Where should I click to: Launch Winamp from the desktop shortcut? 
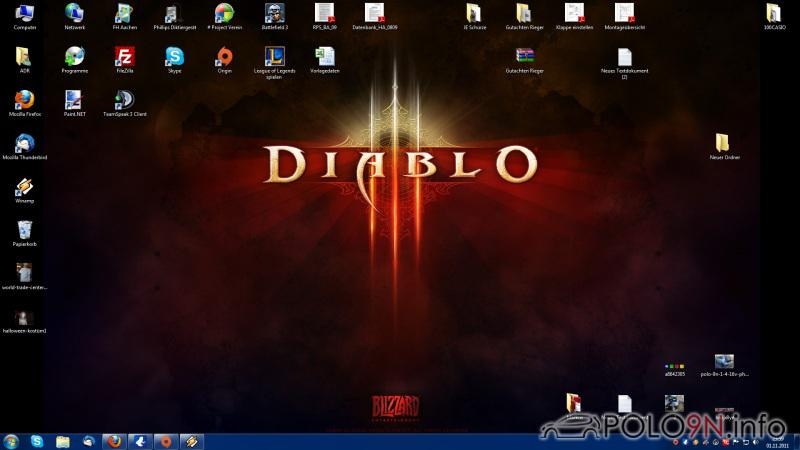click(24, 190)
